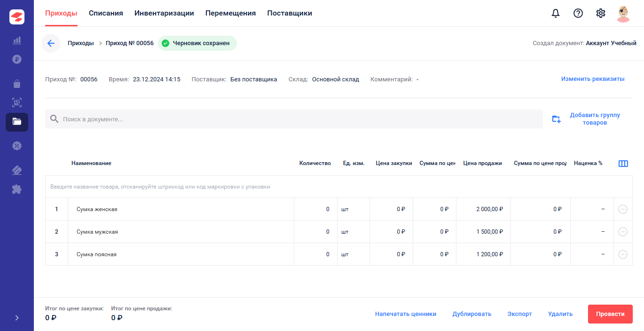644x331 pixels.
Task: Click the Аккаунт Учебный creator name
Action: (611, 43)
